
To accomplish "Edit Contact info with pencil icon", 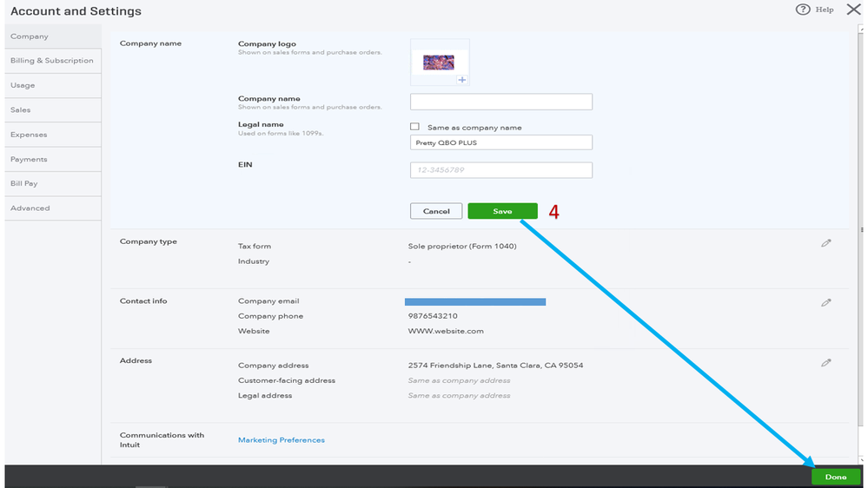I will click(826, 303).
